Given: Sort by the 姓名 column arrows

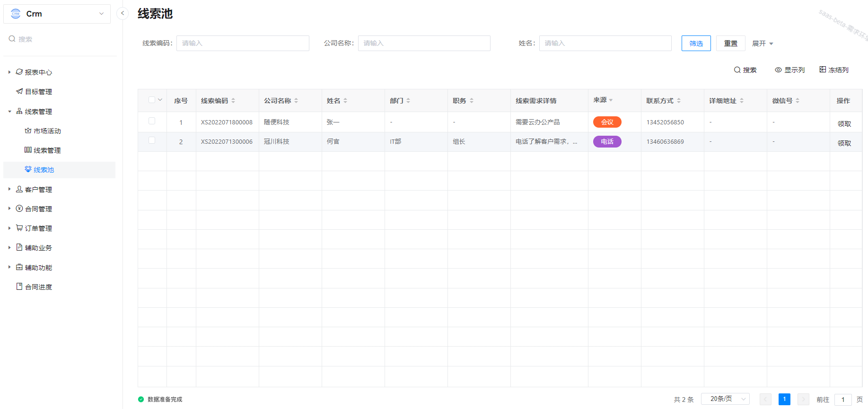Looking at the screenshot, I should 345,101.
